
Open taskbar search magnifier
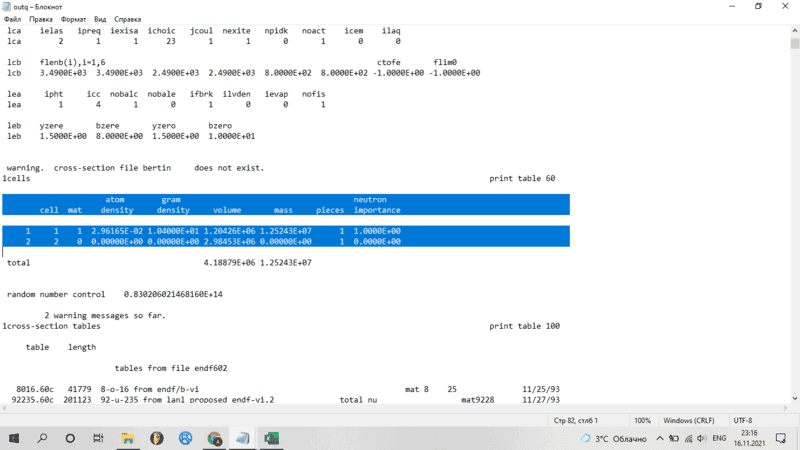(42, 438)
